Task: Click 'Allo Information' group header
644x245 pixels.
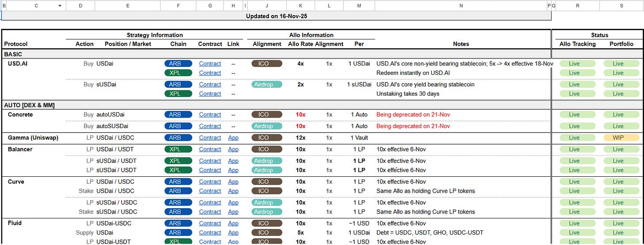Action: 311,35
